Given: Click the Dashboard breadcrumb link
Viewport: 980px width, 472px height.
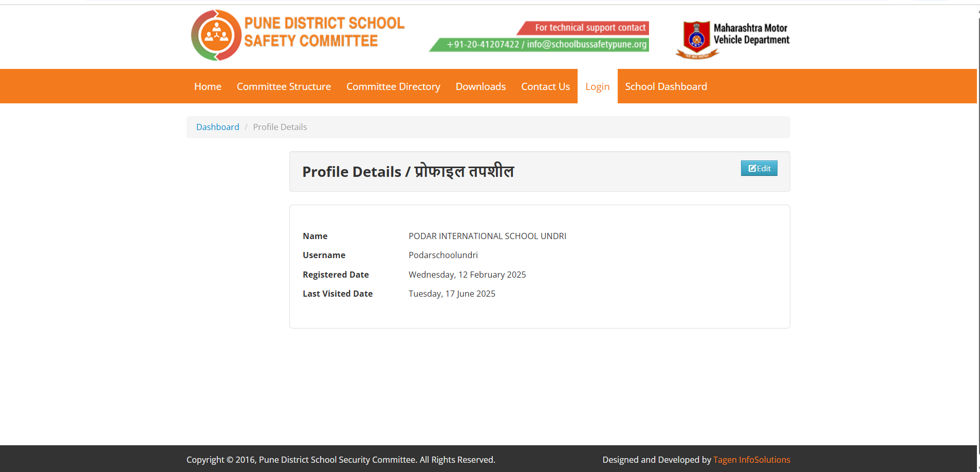Looking at the screenshot, I should [x=217, y=127].
